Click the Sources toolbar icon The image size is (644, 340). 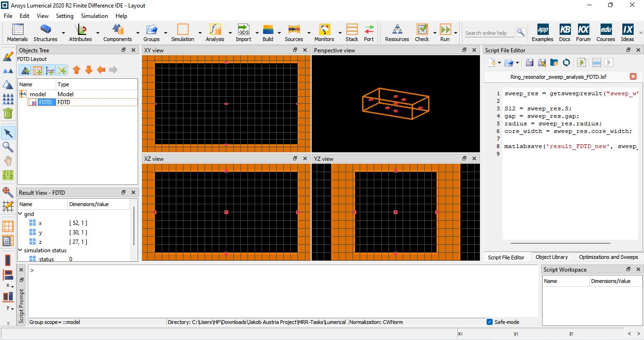pyautogui.click(x=294, y=30)
